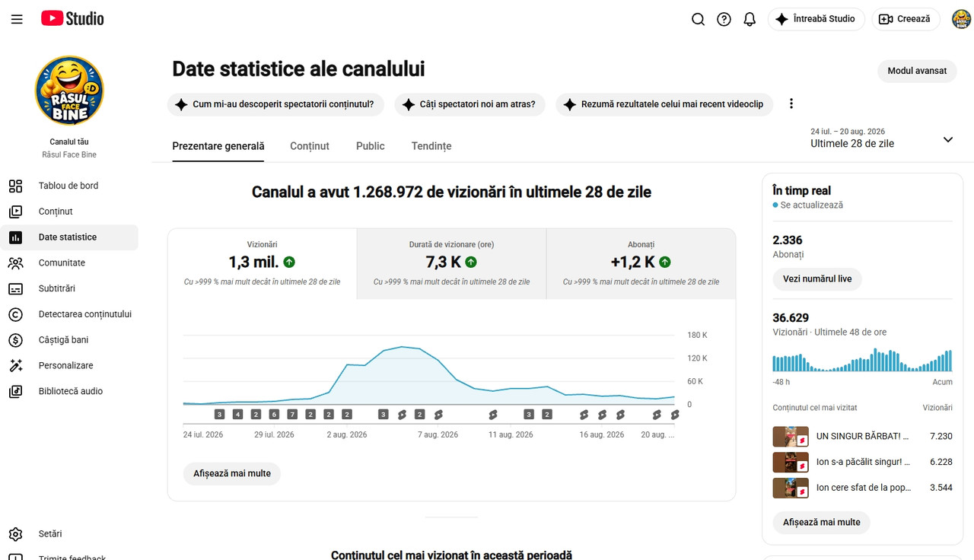Click the 36.629 real-time views value

791,318
